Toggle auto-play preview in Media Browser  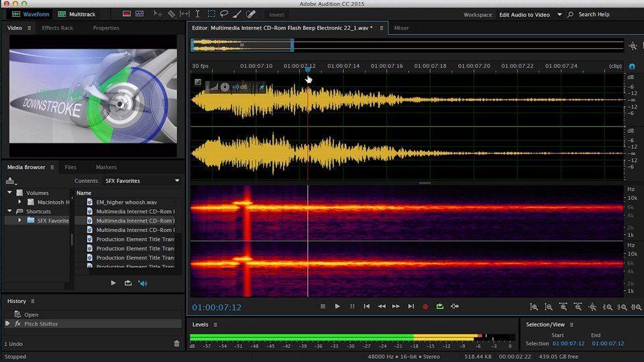pyautogui.click(x=142, y=283)
